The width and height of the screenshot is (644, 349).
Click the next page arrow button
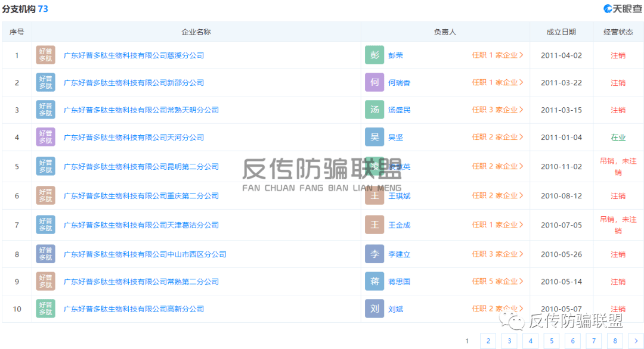(636, 341)
